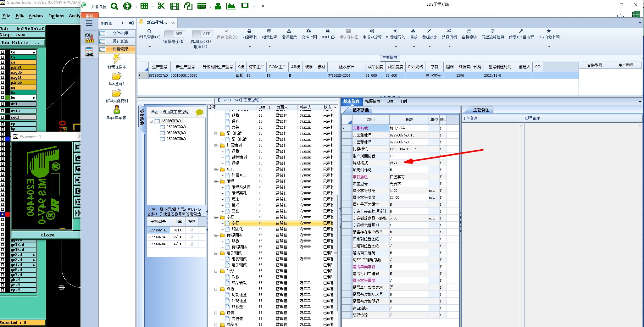This screenshot has width=644, height=327.
Task: Click the yellow comment bubble icon
Action: [x=200, y=112]
